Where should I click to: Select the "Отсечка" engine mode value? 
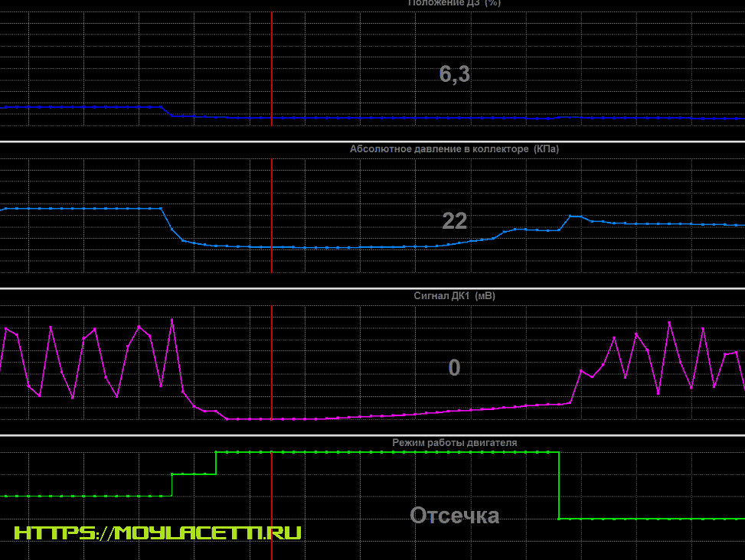coord(454,516)
